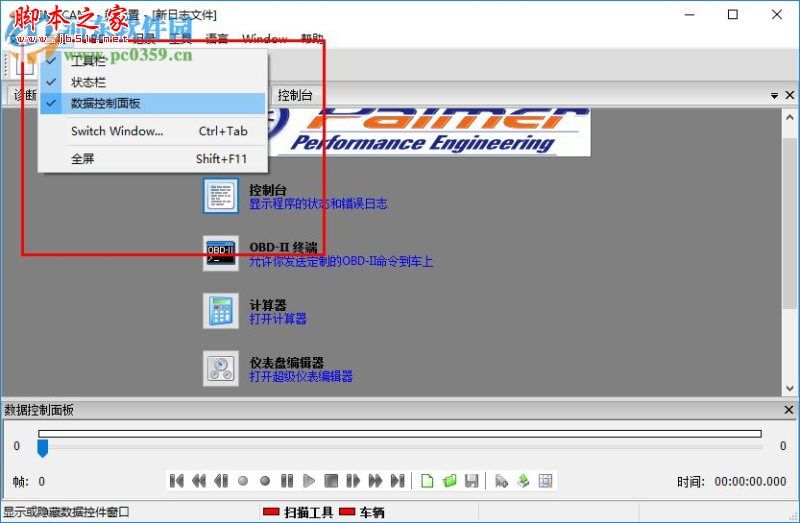Maximize the application window
The width and height of the screenshot is (800, 523).
(x=733, y=14)
